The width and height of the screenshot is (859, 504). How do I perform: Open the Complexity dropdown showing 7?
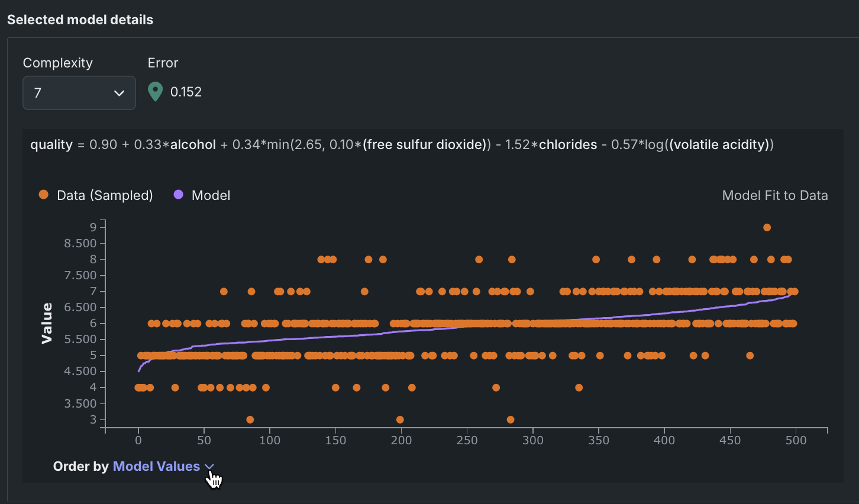pos(79,93)
